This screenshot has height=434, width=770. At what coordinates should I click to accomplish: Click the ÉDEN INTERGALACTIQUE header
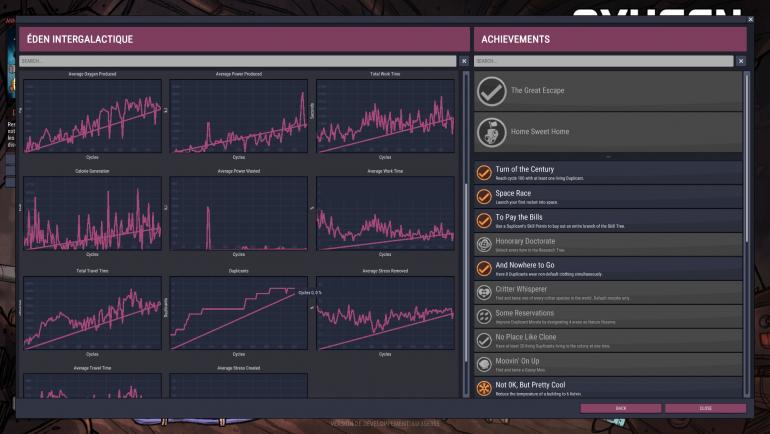pos(80,39)
